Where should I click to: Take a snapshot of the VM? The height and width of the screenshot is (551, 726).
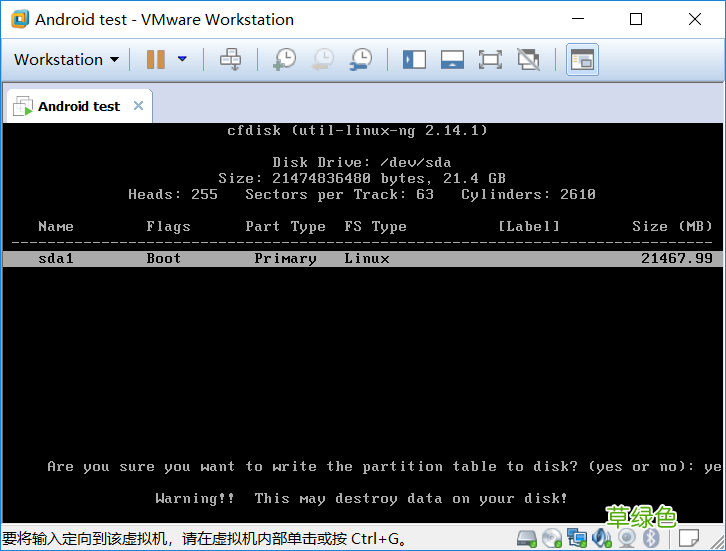coord(285,59)
